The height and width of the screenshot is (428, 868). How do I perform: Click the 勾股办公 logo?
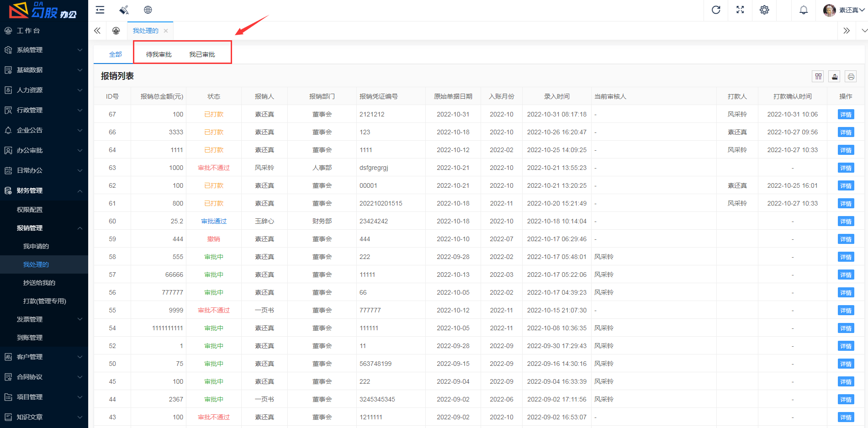(43, 11)
